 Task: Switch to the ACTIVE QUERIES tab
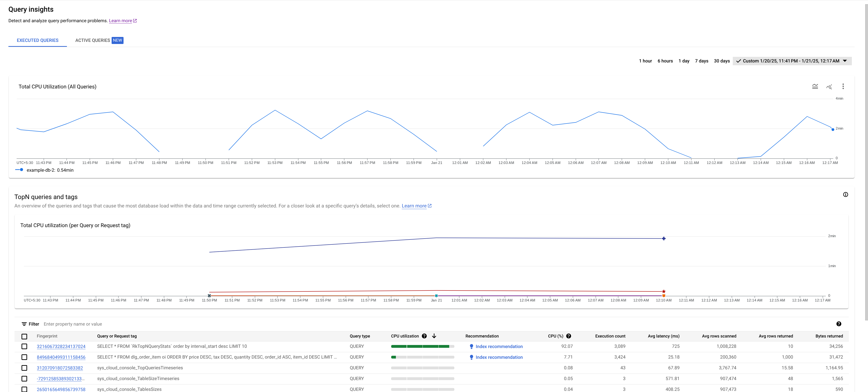[x=93, y=40]
